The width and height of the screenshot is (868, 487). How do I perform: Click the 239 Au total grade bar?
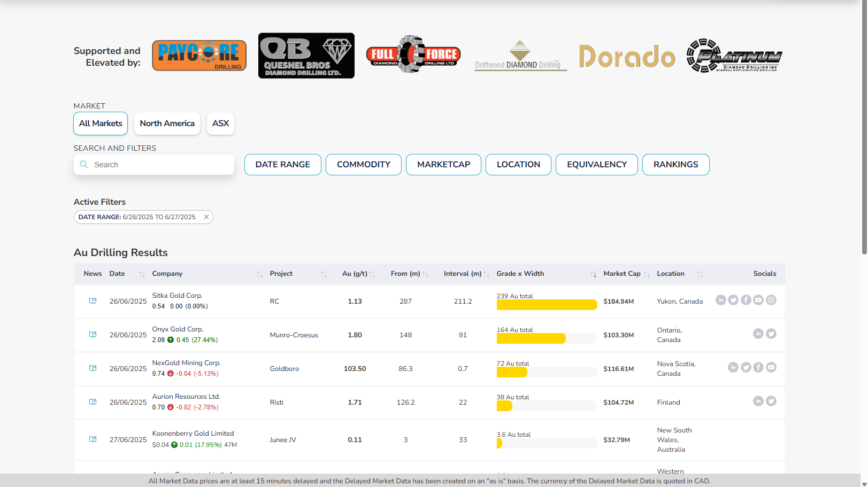point(547,305)
